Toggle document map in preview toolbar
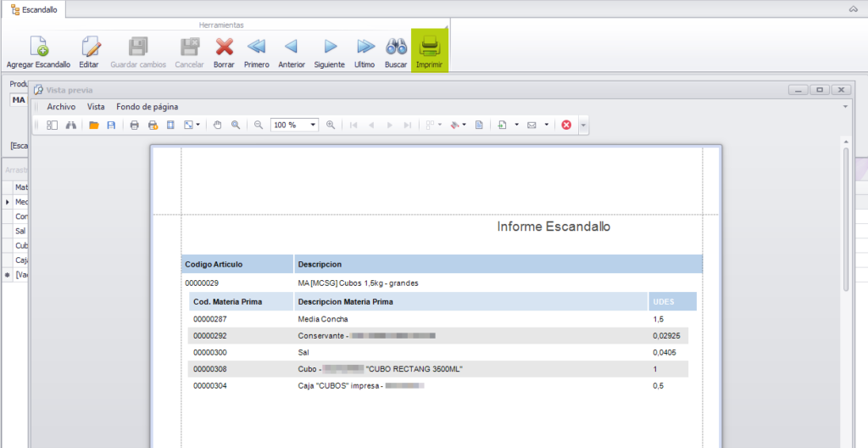This screenshot has width=868, height=448. [52, 126]
